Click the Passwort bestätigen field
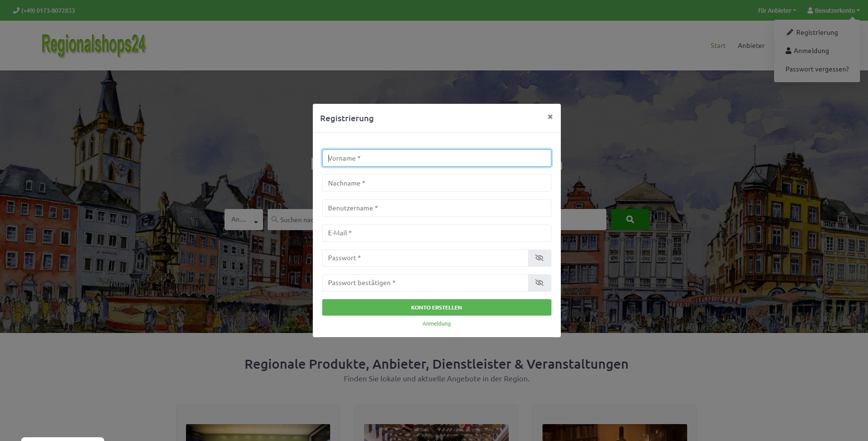Screen dimensions: 868x441 pos(425,283)
